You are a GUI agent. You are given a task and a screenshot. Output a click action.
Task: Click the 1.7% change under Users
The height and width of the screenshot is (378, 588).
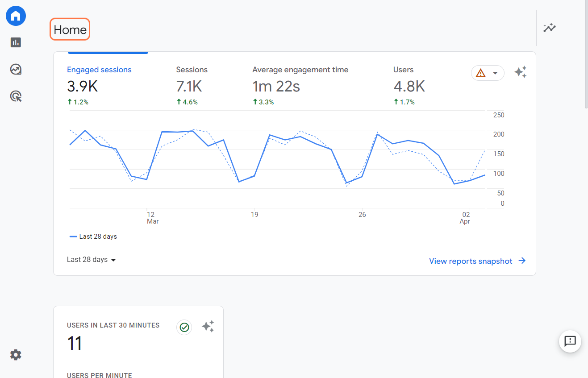click(x=404, y=102)
